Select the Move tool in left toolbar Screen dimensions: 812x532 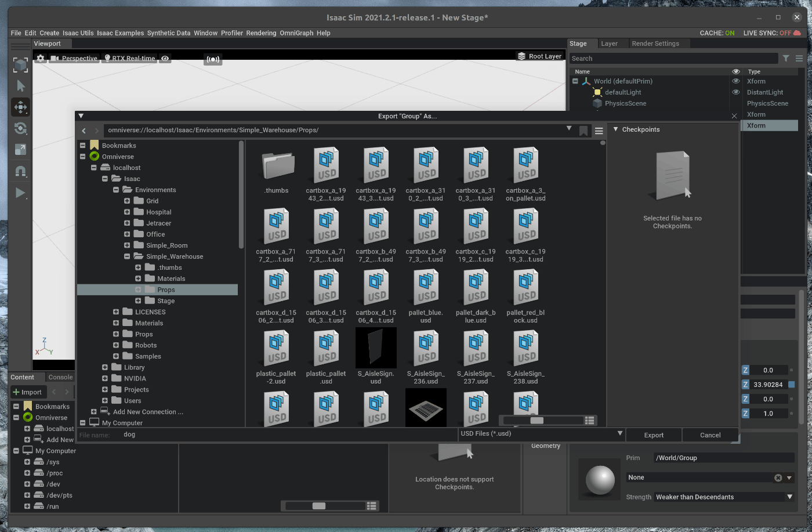[20, 107]
